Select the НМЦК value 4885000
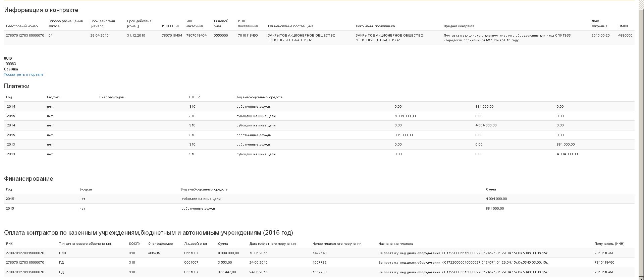This screenshot has width=644, height=280. 625,35
